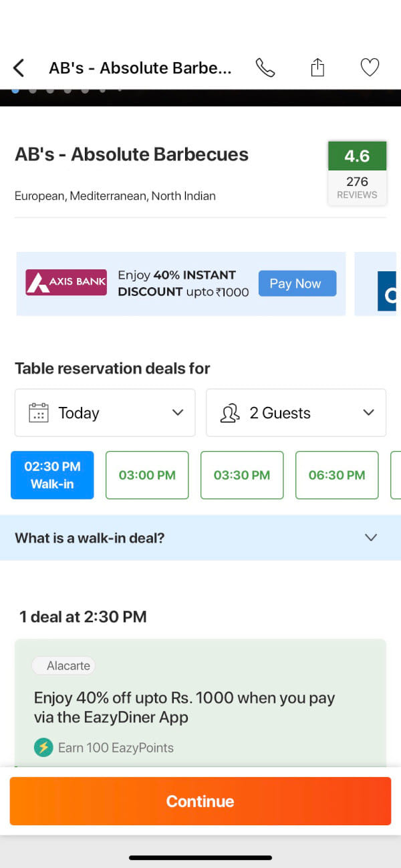Select the 06:30 PM time slot

click(337, 475)
